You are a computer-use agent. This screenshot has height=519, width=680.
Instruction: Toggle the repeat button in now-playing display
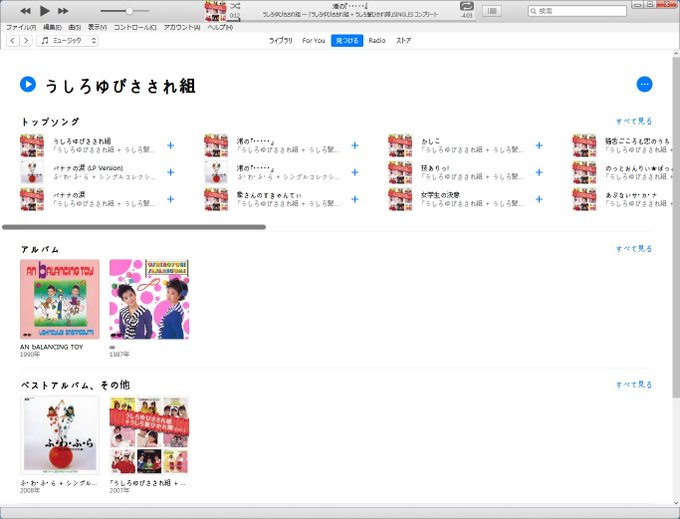(467, 6)
